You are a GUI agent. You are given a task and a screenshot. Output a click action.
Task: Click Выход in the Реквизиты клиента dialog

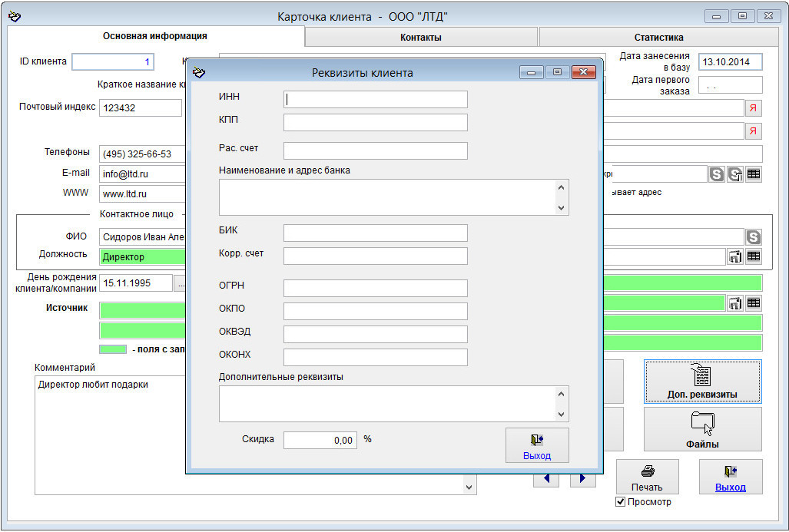[x=537, y=445]
